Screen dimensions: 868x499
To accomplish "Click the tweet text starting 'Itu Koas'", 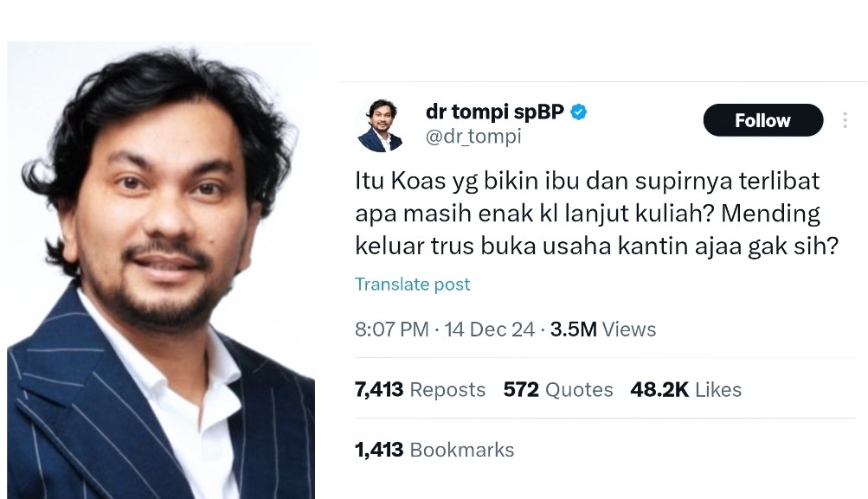I will tap(597, 214).
